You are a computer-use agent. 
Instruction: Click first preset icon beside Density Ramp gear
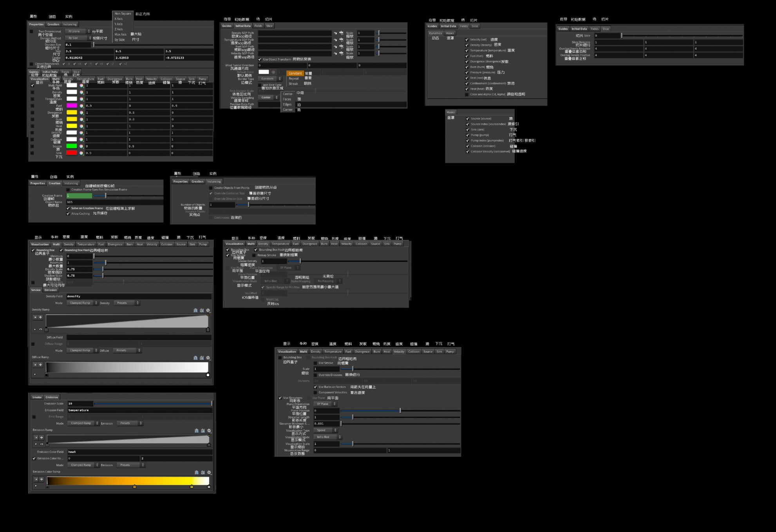point(195,310)
